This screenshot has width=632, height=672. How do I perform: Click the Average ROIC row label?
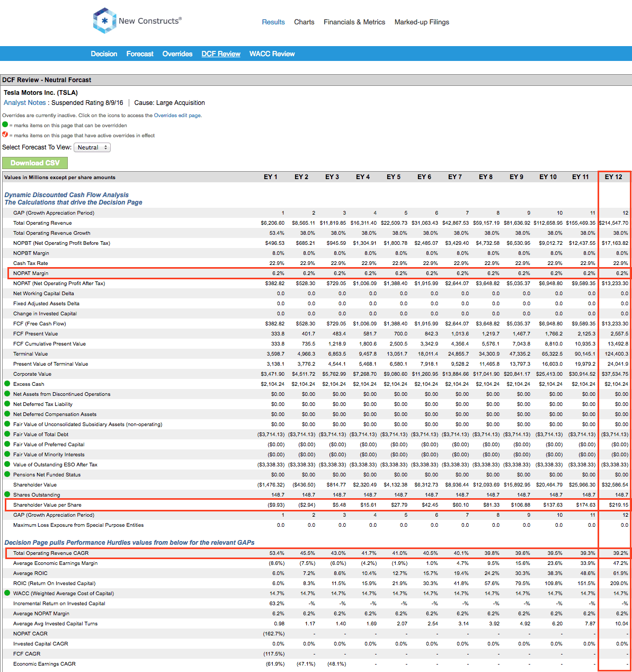point(30,573)
